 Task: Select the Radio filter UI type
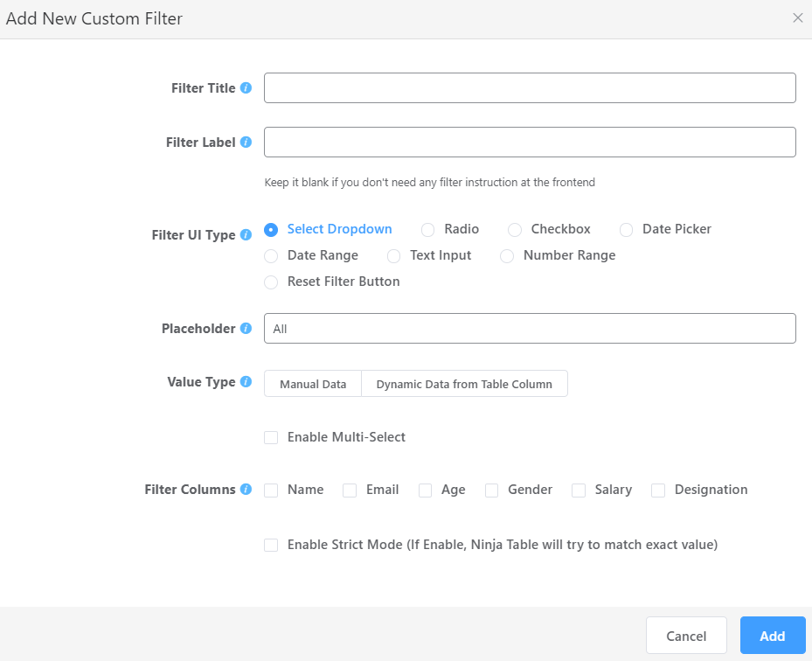click(x=427, y=229)
